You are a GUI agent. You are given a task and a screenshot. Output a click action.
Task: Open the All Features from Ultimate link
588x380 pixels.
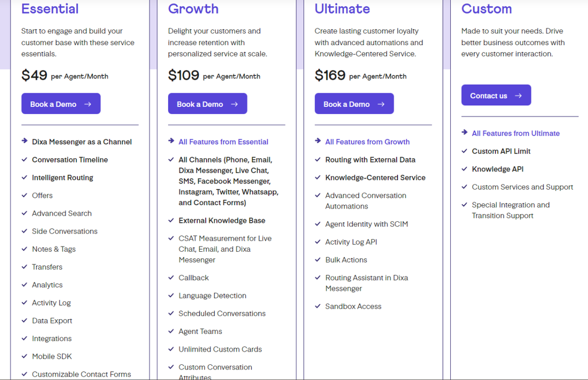[x=515, y=133]
